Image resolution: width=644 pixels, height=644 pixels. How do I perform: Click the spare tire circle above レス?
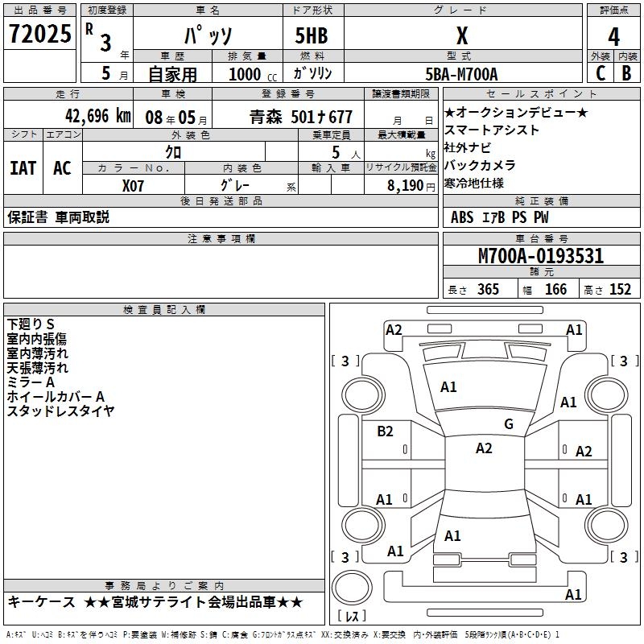(352, 588)
